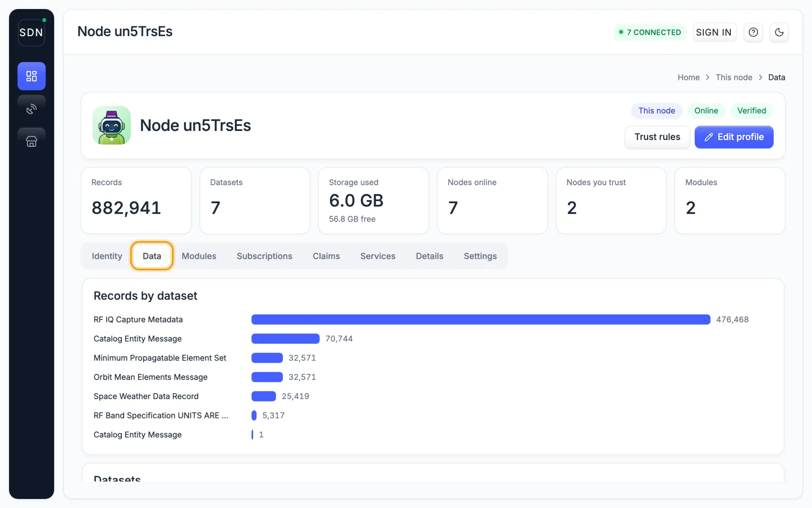Click the Nodes you trust card
812x508 pixels.
pyautogui.click(x=611, y=201)
